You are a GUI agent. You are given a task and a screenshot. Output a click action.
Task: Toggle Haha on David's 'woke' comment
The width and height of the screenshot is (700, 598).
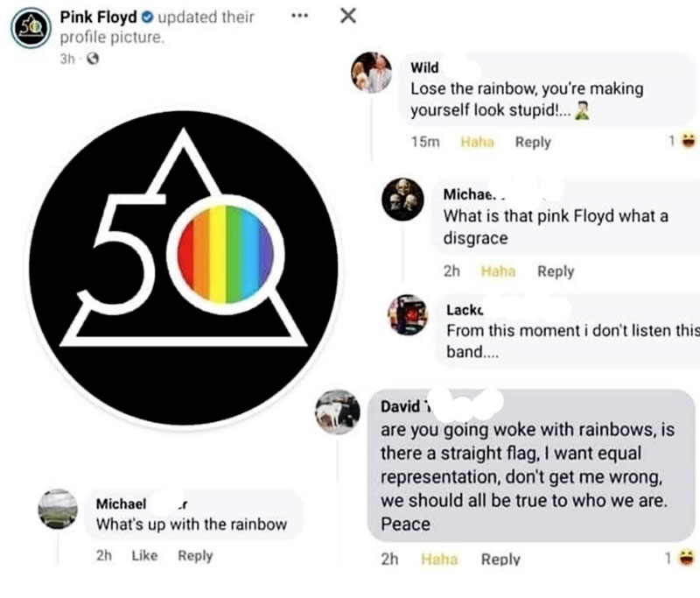[439, 559]
